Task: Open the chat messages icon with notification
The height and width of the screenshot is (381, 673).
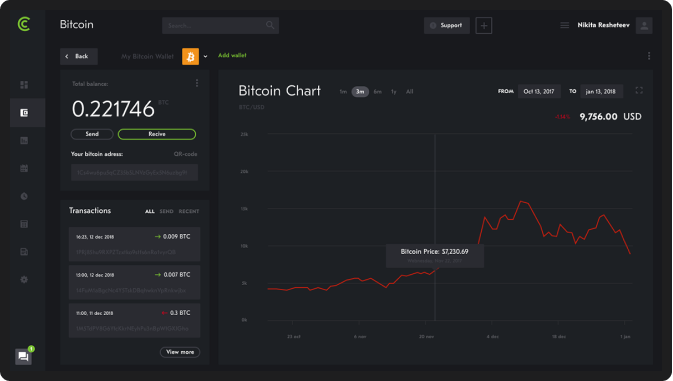Action: click(x=24, y=356)
